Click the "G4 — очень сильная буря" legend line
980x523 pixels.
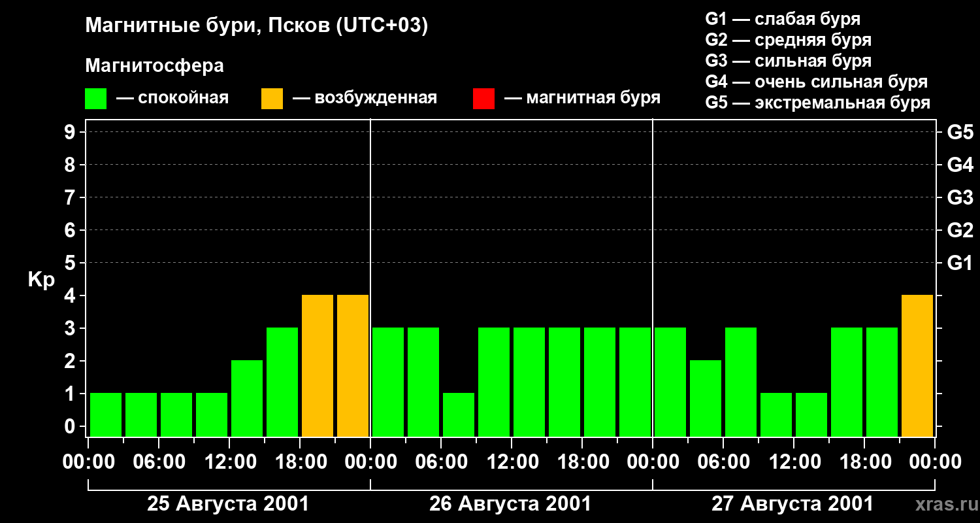817,82
